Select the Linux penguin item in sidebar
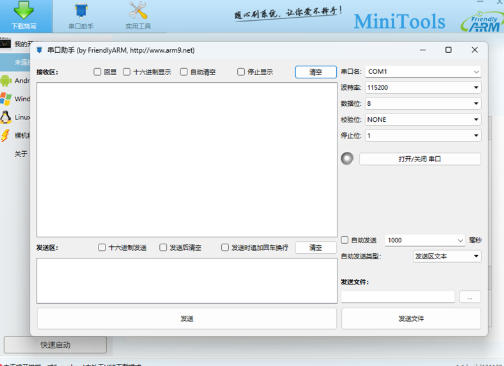 [x=15, y=117]
